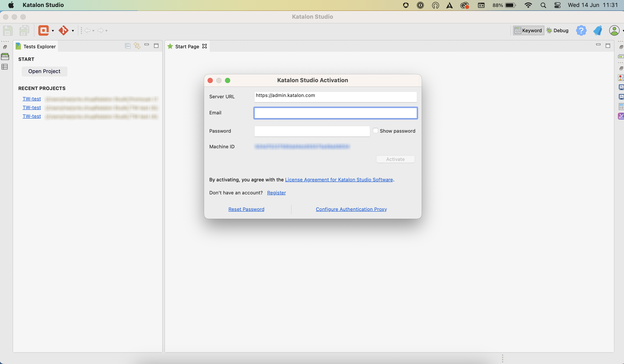
Task: Click the forward navigation arrow
Action: click(101, 30)
